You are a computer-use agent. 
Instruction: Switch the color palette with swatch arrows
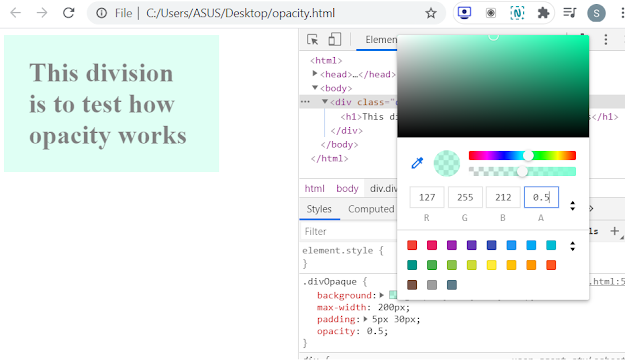click(572, 246)
